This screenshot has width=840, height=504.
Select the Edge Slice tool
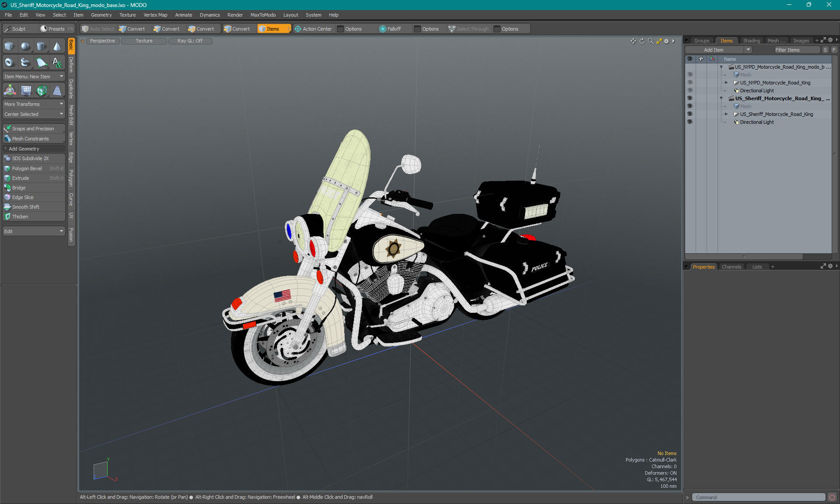point(22,197)
